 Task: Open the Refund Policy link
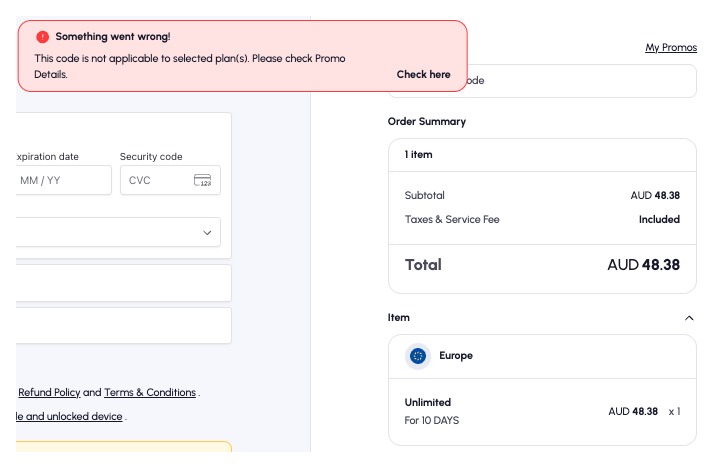49,392
